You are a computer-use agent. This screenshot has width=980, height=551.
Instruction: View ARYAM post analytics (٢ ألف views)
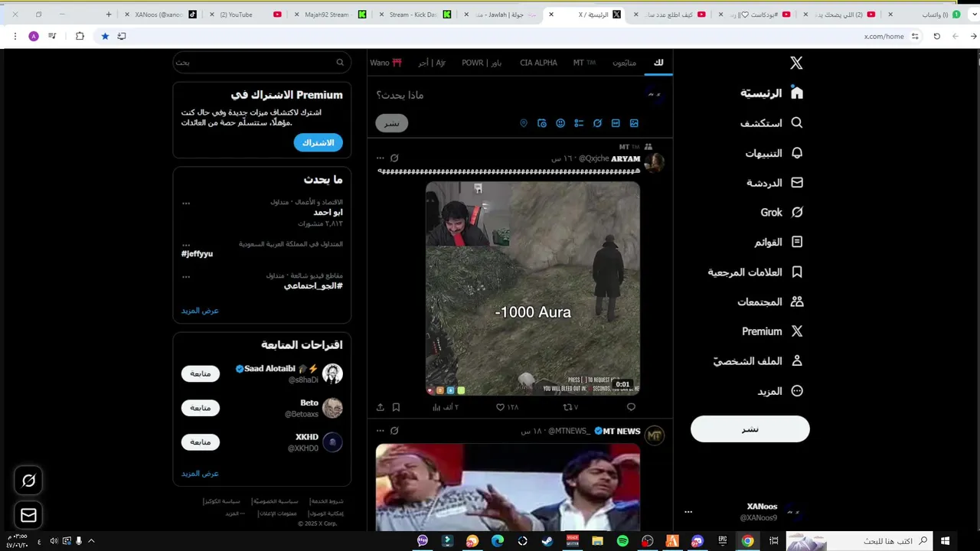coord(446,407)
